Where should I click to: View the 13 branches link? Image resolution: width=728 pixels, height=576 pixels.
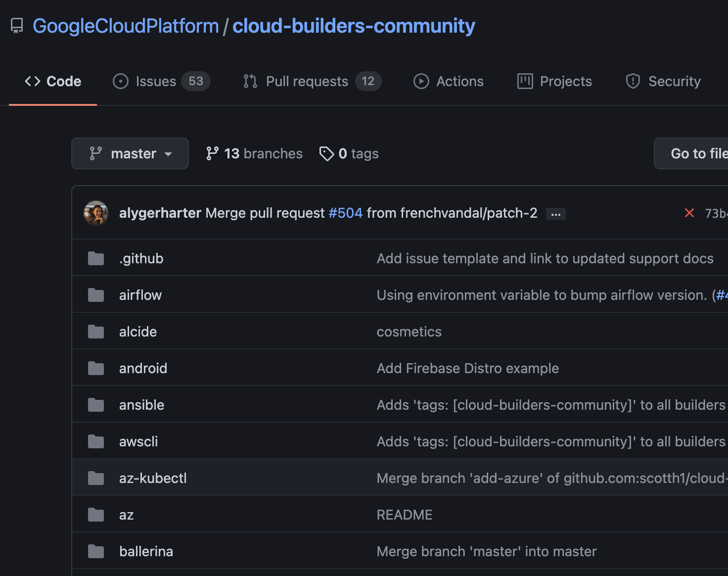click(254, 153)
